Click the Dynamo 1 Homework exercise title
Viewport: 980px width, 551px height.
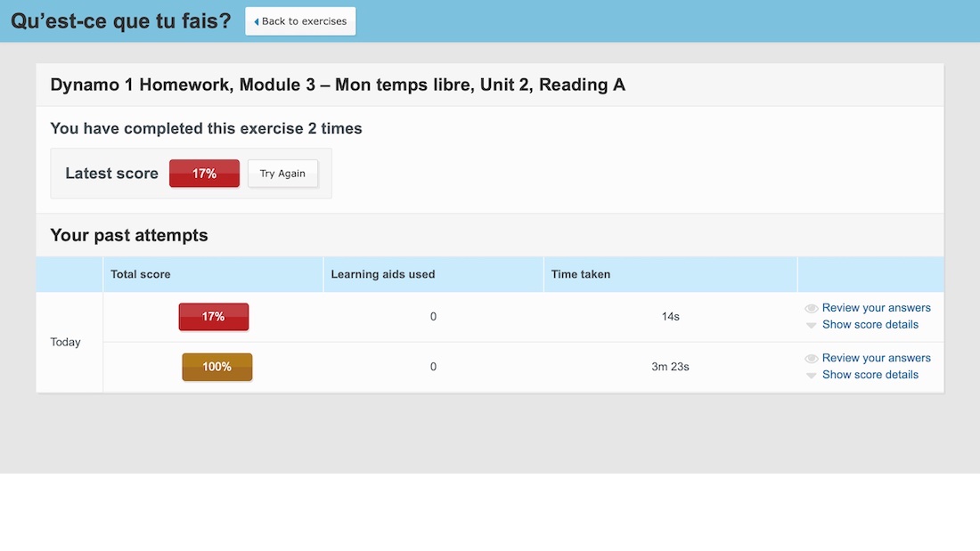[338, 85]
